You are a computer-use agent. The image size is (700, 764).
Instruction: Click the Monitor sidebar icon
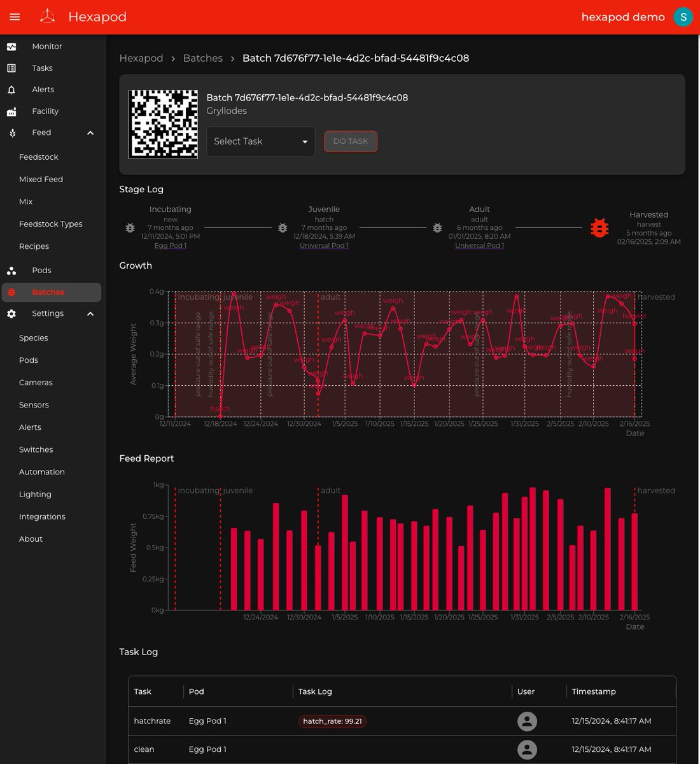(x=11, y=46)
